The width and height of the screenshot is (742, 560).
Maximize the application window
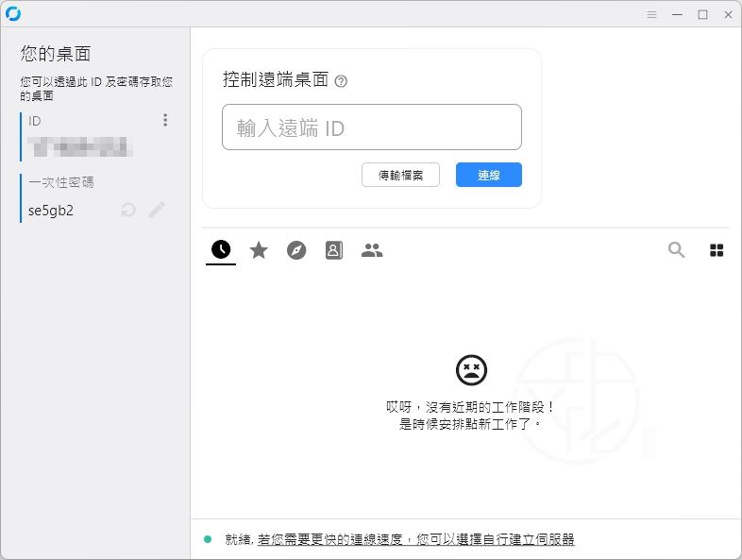[x=702, y=14]
